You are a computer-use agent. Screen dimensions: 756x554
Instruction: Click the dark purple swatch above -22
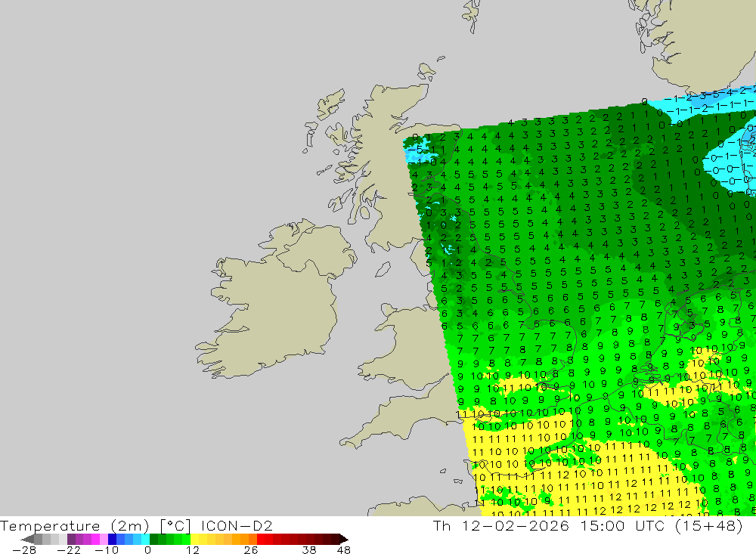pyautogui.click(x=71, y=539)
